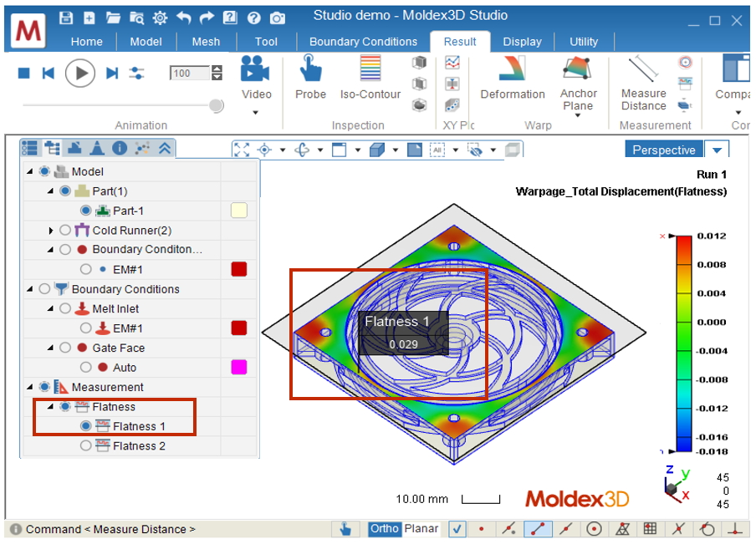
Task: Click the Save icon in title bar
Action: [66, 18]
